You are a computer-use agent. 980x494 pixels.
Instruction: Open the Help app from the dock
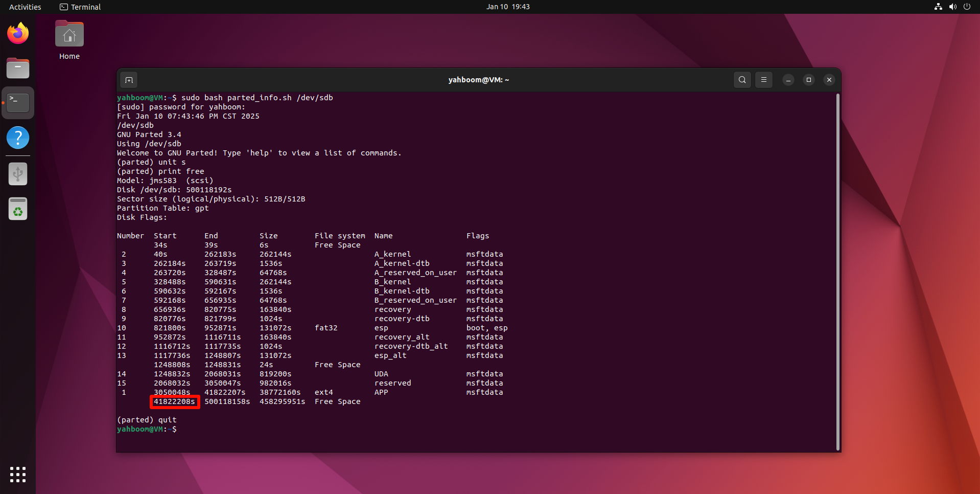click(18, 138)
